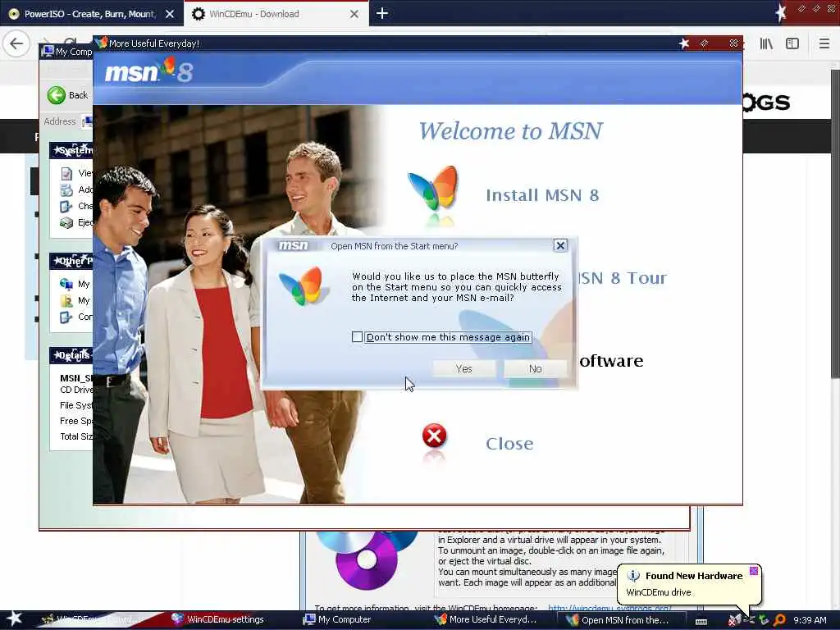Collapse the Other Places panel header
Image resolution: width=840 pixels, height=630 pixels.
coord(71,261)
